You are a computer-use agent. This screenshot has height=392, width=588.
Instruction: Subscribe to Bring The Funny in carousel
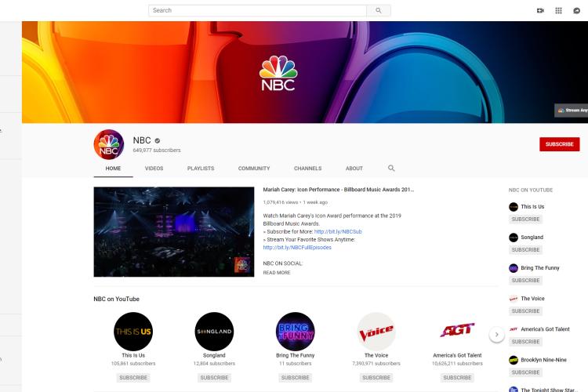click(295, 378)
